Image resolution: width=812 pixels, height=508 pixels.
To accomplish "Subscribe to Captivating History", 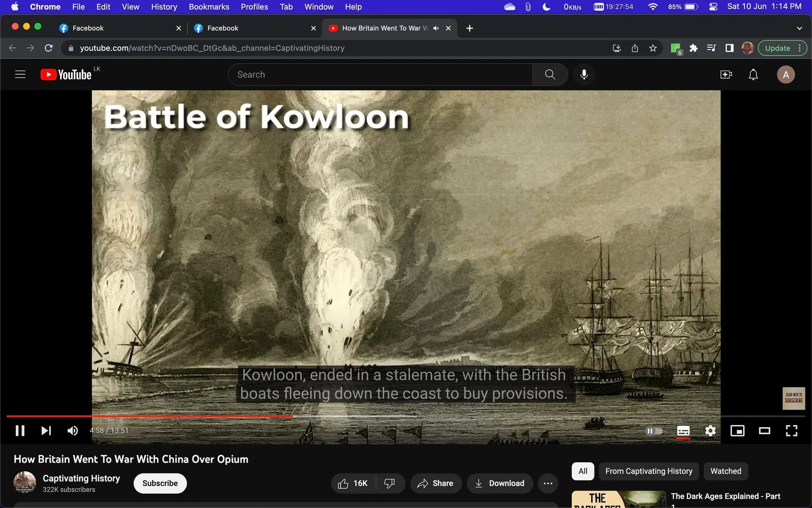I will click(160, 483).
